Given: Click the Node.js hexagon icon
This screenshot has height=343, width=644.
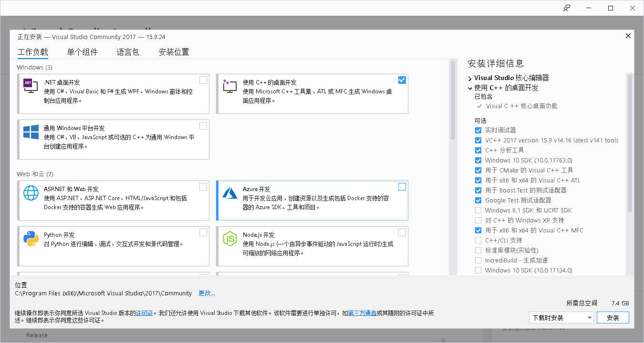Looking at the screenshot, I should (x=229, y=238).
